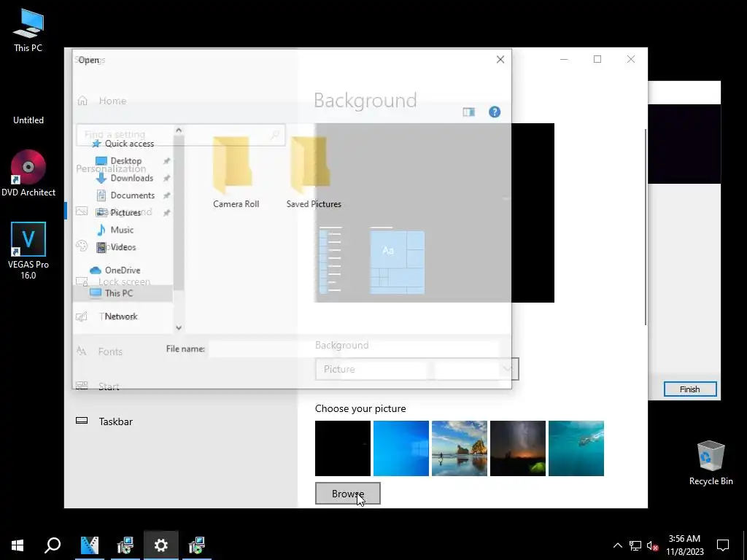Viewport: 747px width, 560px height.
Task: Click the Find a setting search box
Action: [181, 135]
